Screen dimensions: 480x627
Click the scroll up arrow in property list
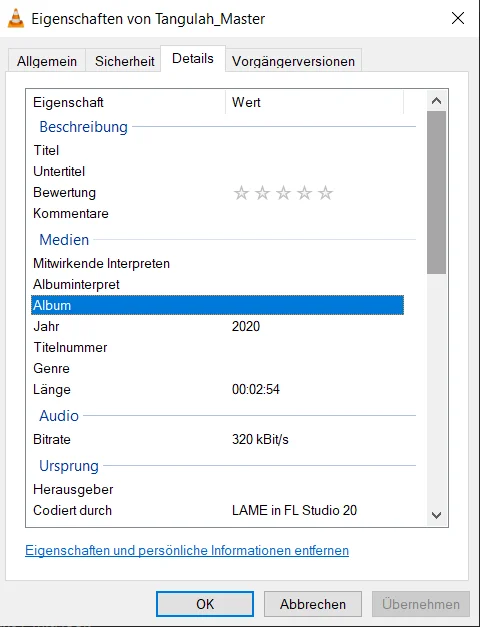pyautogui.click(x=436, y=101)
